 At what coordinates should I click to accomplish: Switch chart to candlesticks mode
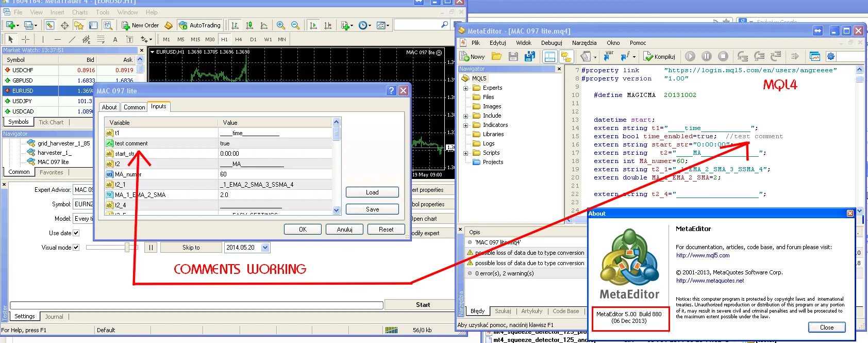pyautogui.click(x=249, y=25)
